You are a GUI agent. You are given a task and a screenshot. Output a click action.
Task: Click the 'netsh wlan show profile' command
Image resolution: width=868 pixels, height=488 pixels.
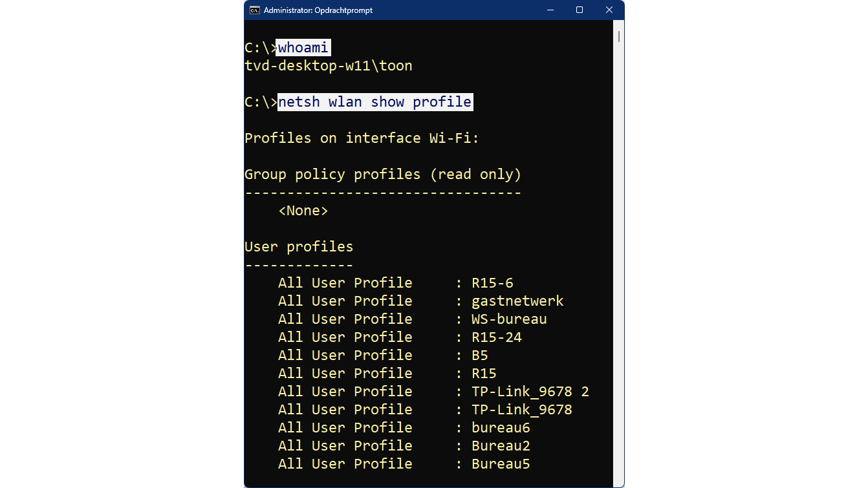(x=375, y=102)
